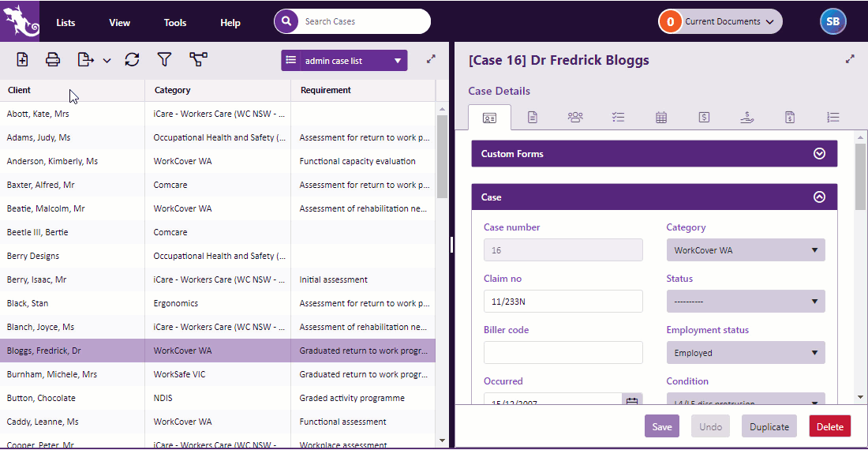
Task: Click the red Delete button
Action: (x=829, y=426)
